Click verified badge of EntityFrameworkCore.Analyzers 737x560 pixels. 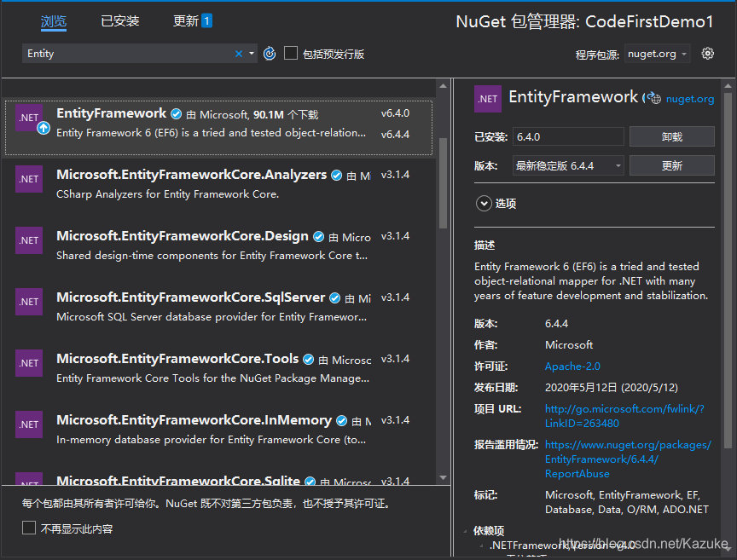337,176
